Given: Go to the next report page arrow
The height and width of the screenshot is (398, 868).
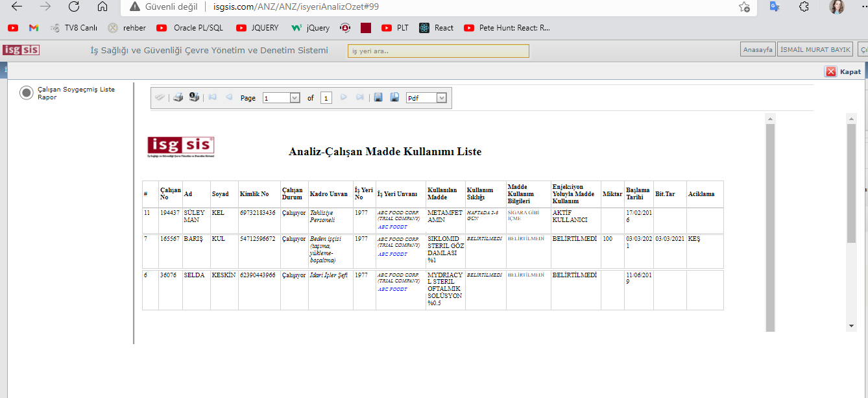Looking at the screenshot, I should click(344, 97).
